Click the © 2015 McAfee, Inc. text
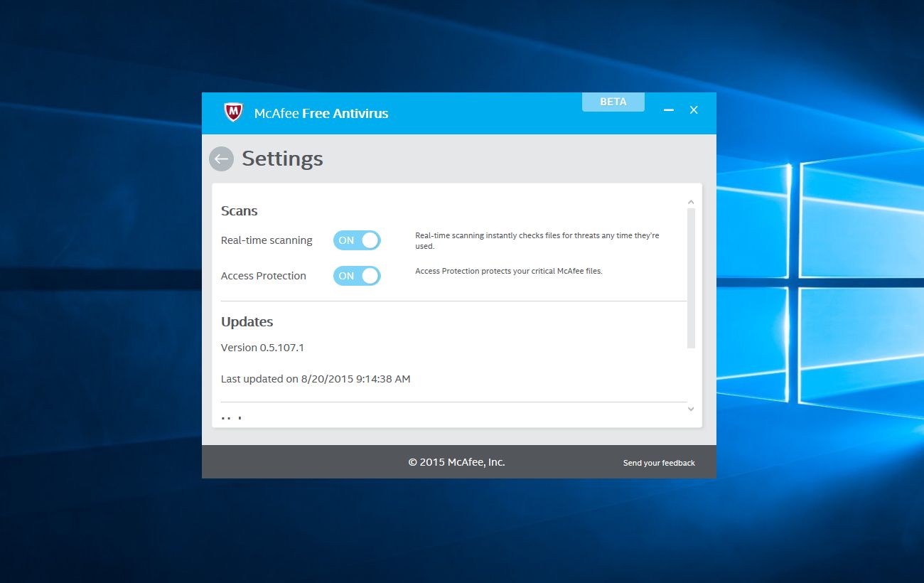 [456, 462]
